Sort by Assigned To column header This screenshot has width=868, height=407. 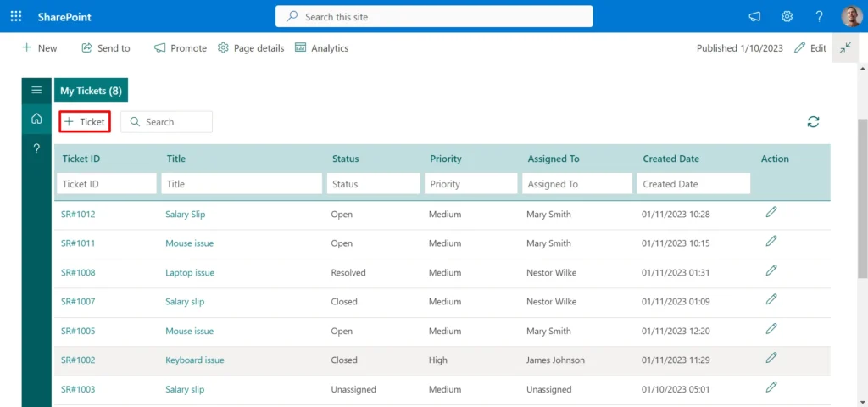(x=554, y=159)
